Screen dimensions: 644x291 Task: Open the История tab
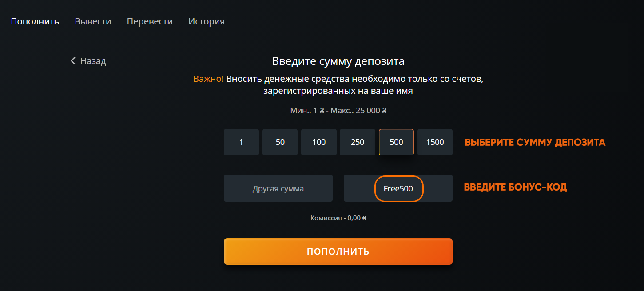point(207,21)
